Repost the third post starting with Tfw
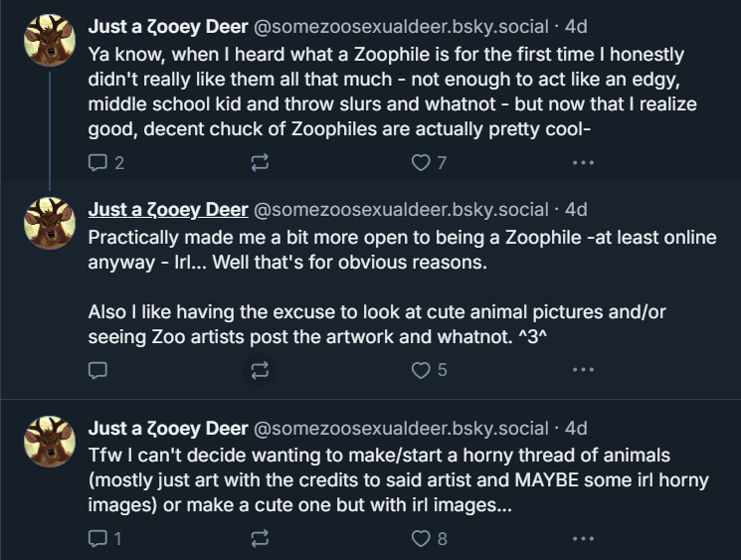Viewport: 741px width, 560px height. [x=261, y=538]
